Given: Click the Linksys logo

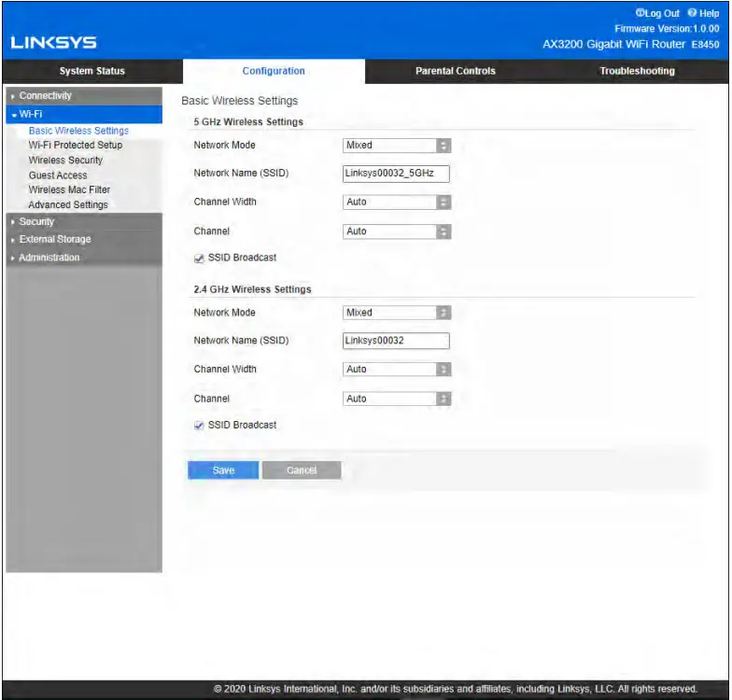Looking at the screenshot, I should (53, 43).
